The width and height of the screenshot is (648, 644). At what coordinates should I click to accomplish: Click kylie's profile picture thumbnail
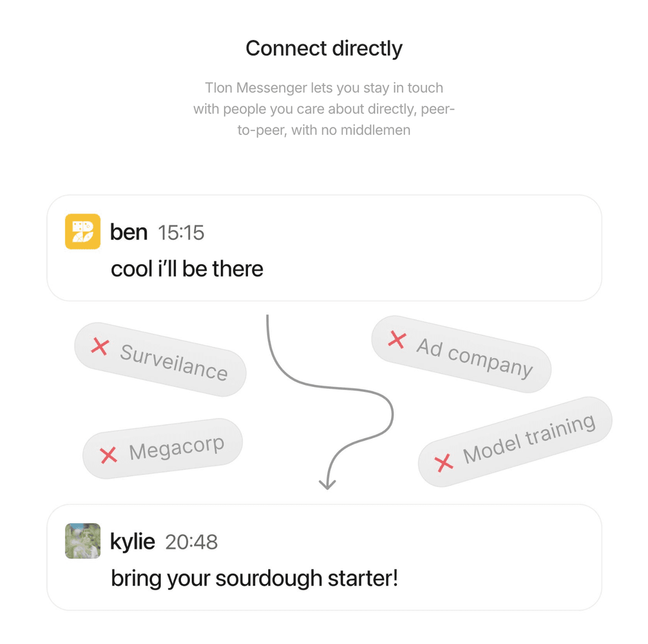click(x=83, y=541)
